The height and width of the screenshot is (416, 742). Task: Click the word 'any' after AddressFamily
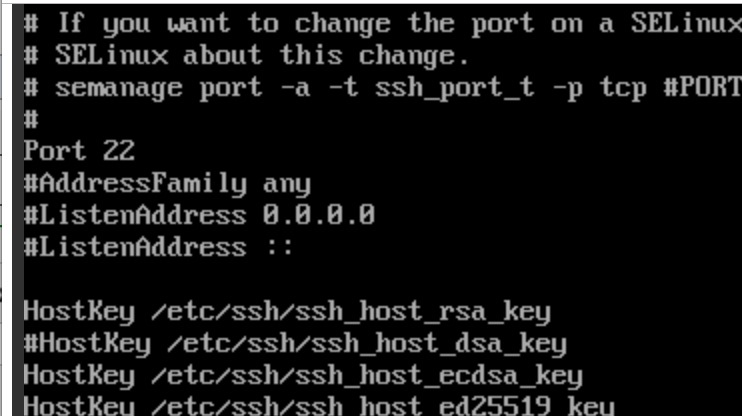[x=287, y=184]
